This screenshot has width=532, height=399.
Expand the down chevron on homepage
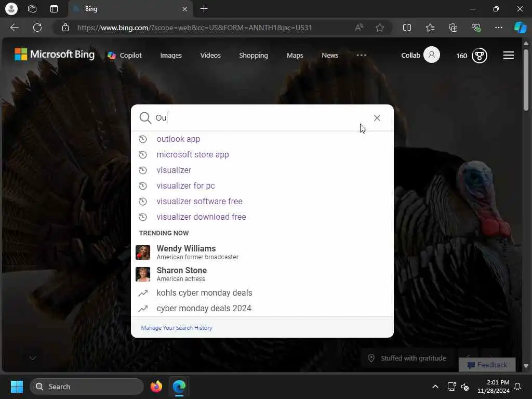tap(33, 358)
